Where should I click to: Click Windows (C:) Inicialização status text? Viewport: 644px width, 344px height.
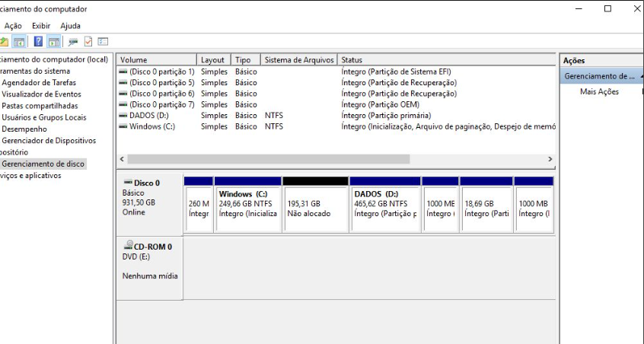click(x=448, y=126)
